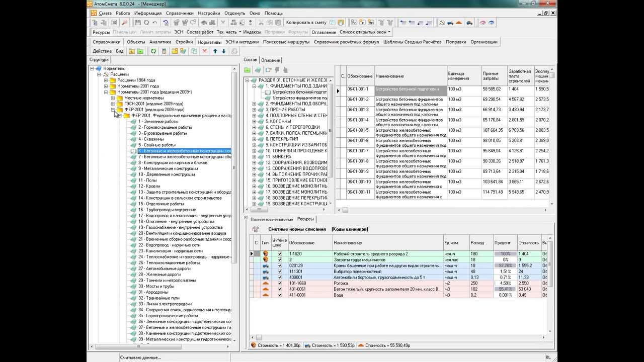Open 'Список открытых окон' dropdown
Screen dimensions: 644x362
coord(365,32)
